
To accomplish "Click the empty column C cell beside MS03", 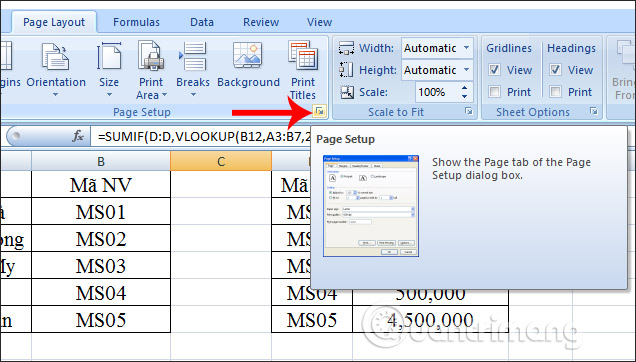I will 221,265.
